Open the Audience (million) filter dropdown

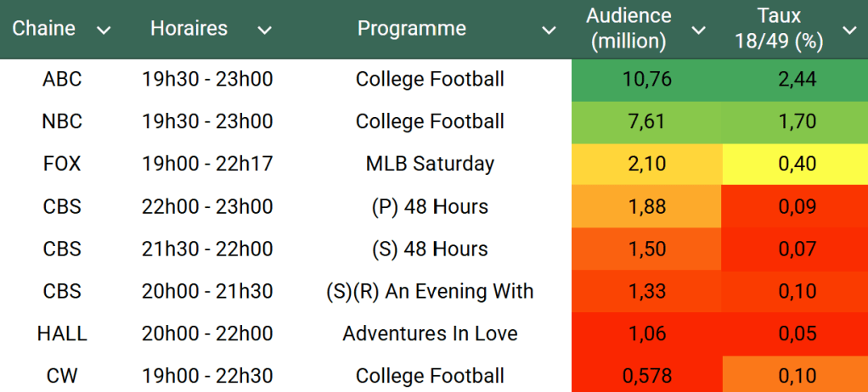point(698,31)
